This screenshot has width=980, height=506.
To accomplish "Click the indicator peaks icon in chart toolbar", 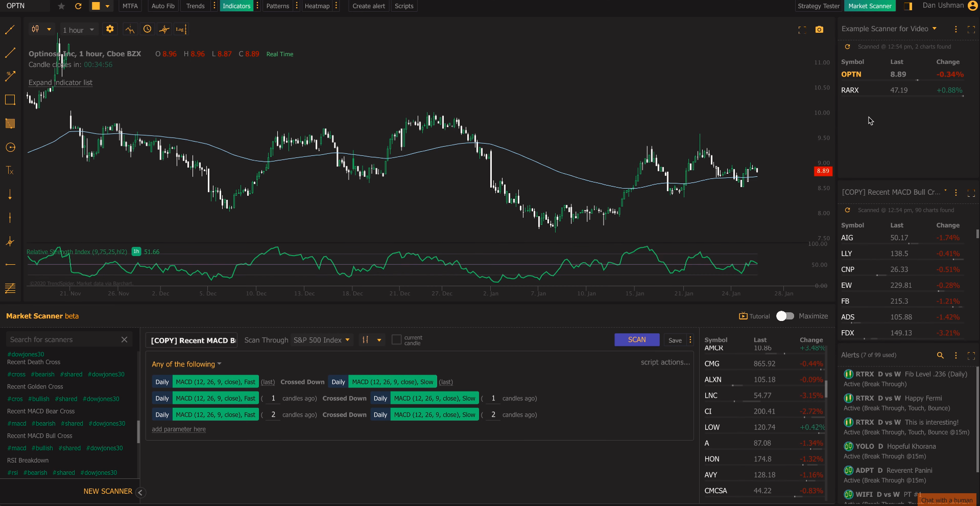I will pyautogui.click(x=130, y=29).
